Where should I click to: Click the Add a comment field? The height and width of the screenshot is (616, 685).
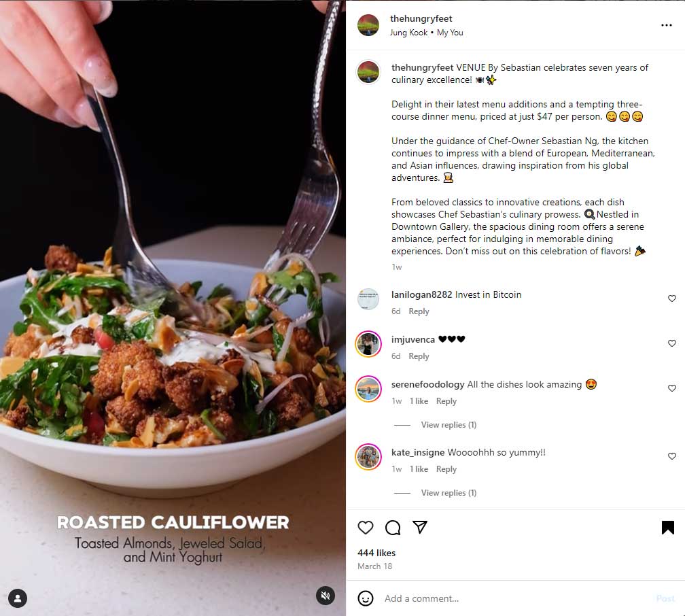pyautogui.click(x=510, y=598)
